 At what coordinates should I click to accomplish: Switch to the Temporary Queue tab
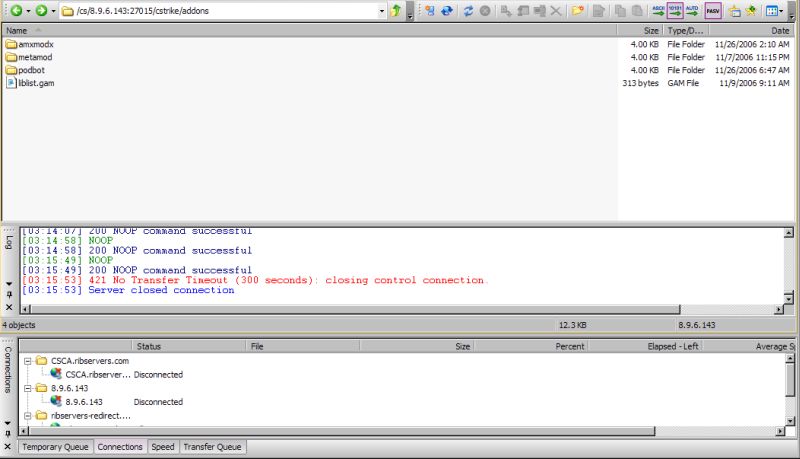[x=55, y=447]
